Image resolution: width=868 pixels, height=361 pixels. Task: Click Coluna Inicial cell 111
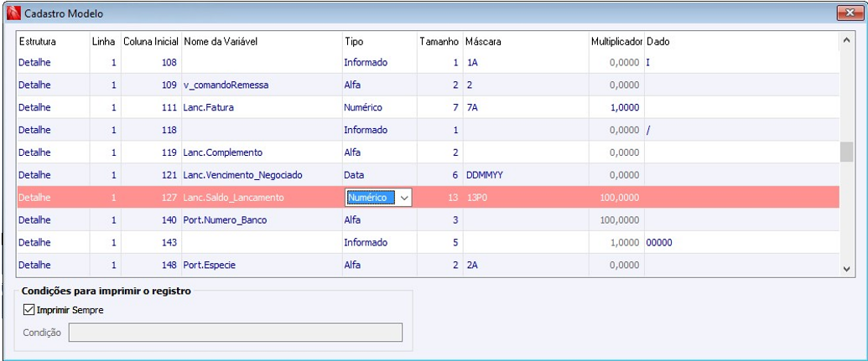(151, 108)
